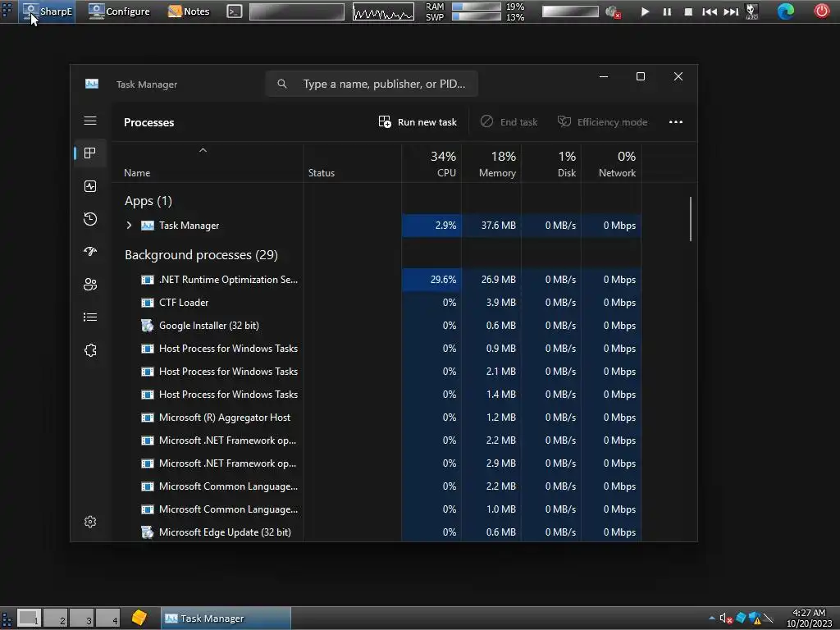Viewport: 840px width, 630px height.
Task: Expand hidden tray icons arrow
Action: 711,619
